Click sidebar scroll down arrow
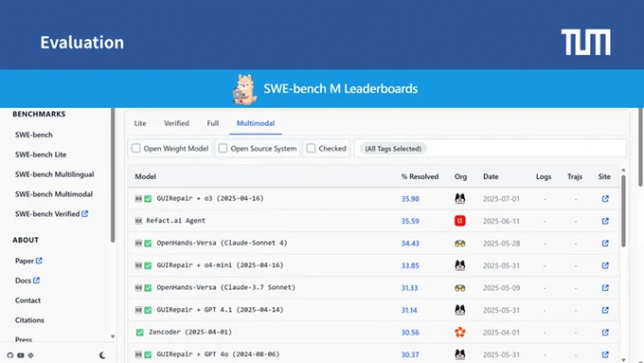This screenshot has height=363, width=644. (113, 336)
